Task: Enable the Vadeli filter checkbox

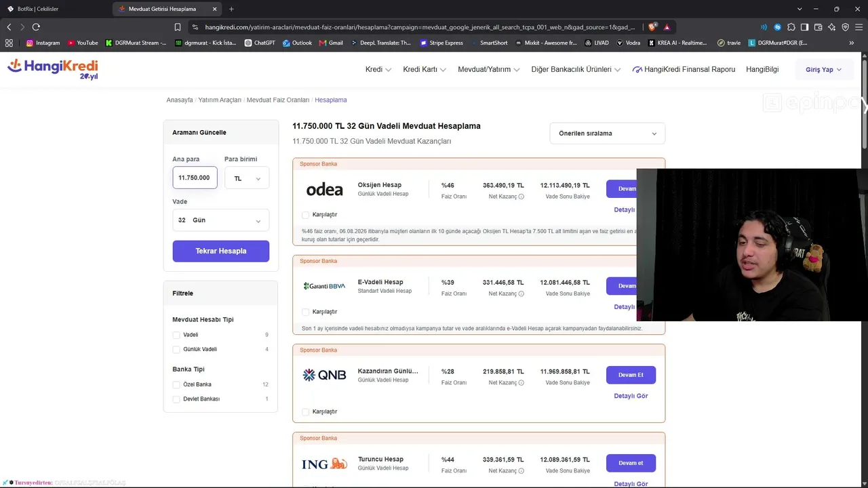Action: pyautogui.click(x=176, y=335)
